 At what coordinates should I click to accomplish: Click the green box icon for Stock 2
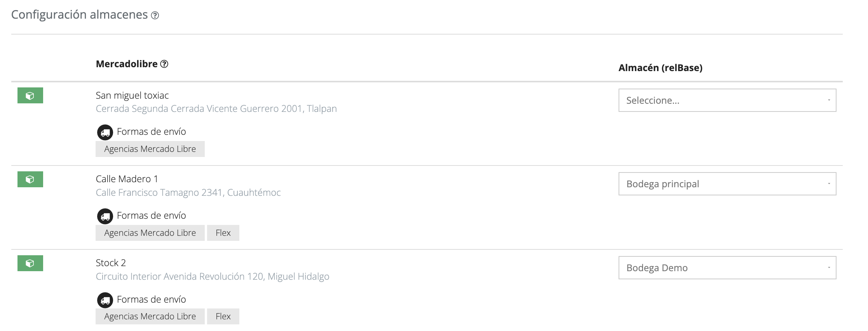(30, 263)
